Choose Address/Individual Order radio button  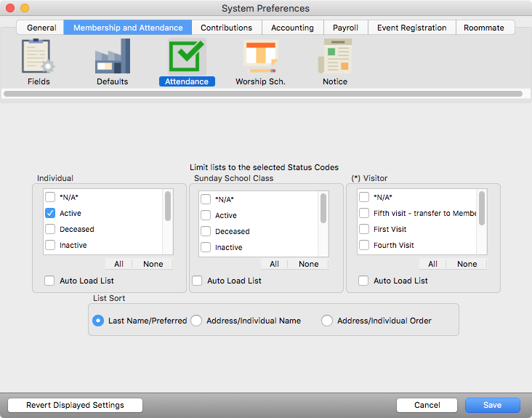tap(327, 321)
